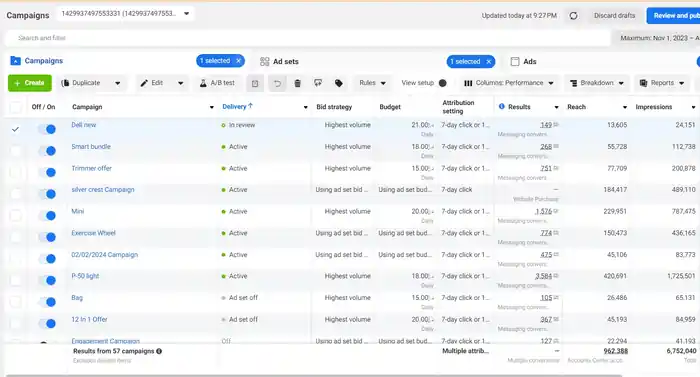Viewport: 700px width, 377px height.
Task: Click info icon beside Results from 57 campaigns
Action: [159, 351]
